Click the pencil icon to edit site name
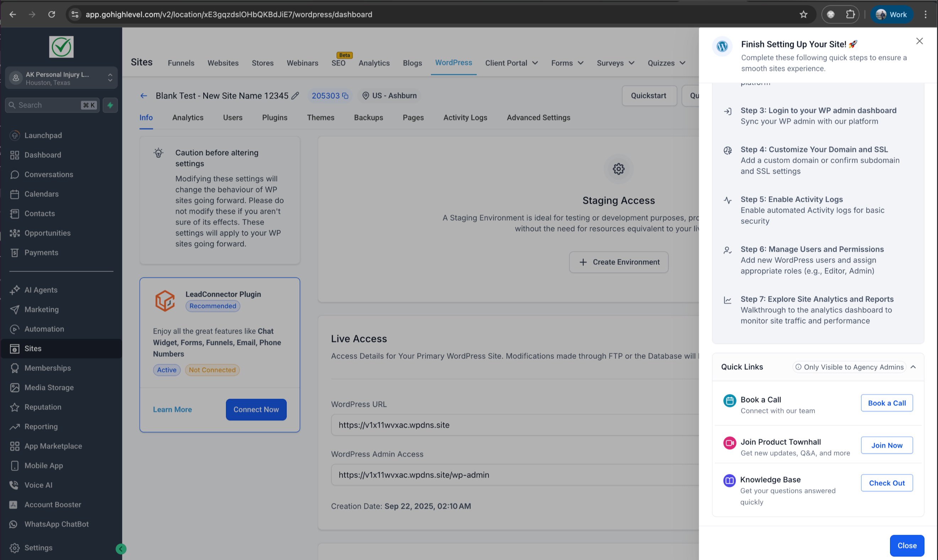This screenshot has width=938, height=560. [x=295, y=96]
